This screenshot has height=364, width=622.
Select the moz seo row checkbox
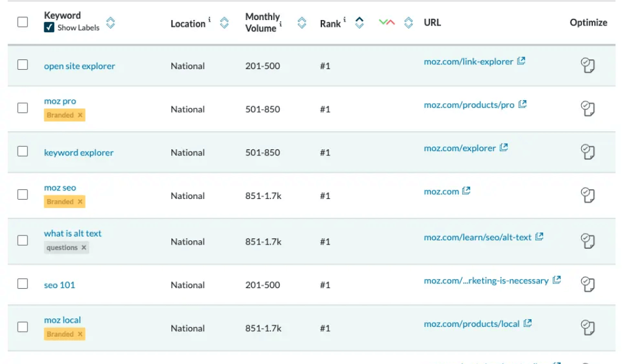[x=22, y=195]
